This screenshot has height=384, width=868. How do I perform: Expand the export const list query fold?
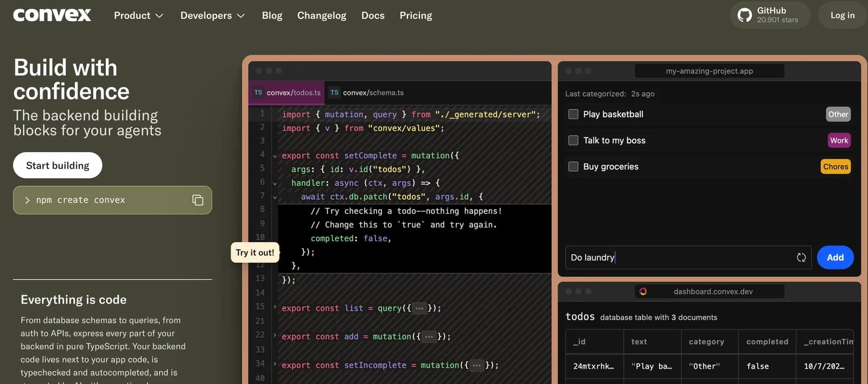[x=275, y=307]
